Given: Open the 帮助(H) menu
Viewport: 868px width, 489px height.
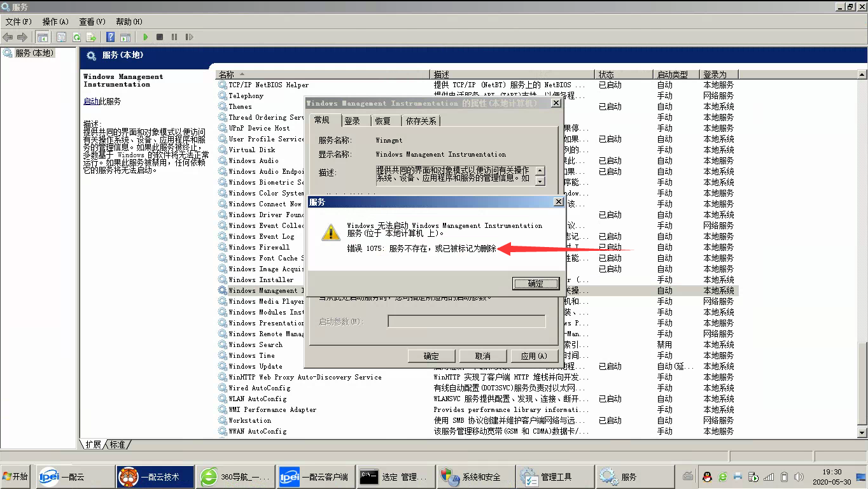Looking at the screenshot, I should 129,22.
